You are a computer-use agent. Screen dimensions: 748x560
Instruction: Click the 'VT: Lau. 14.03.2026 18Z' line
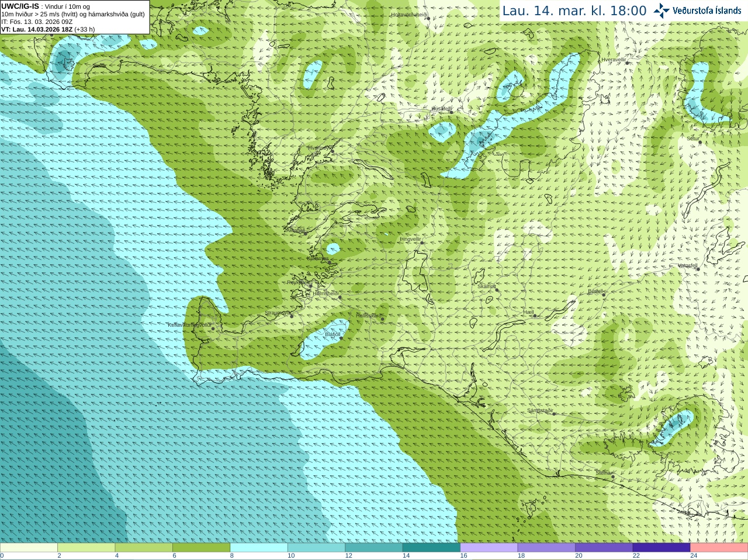48,29
